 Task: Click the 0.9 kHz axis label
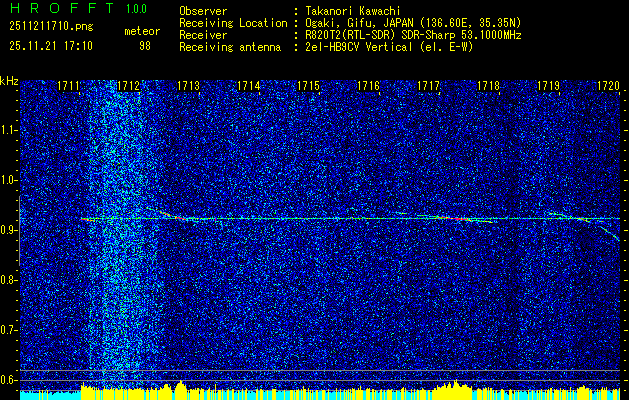coord(8,230)
